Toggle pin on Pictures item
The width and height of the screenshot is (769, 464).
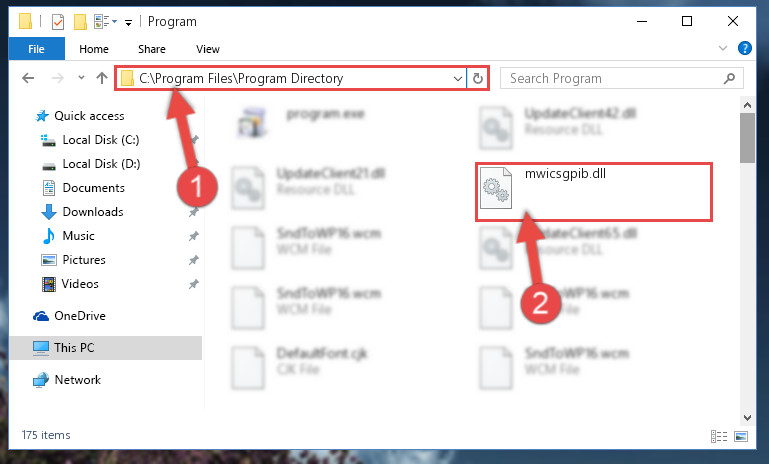194,260
